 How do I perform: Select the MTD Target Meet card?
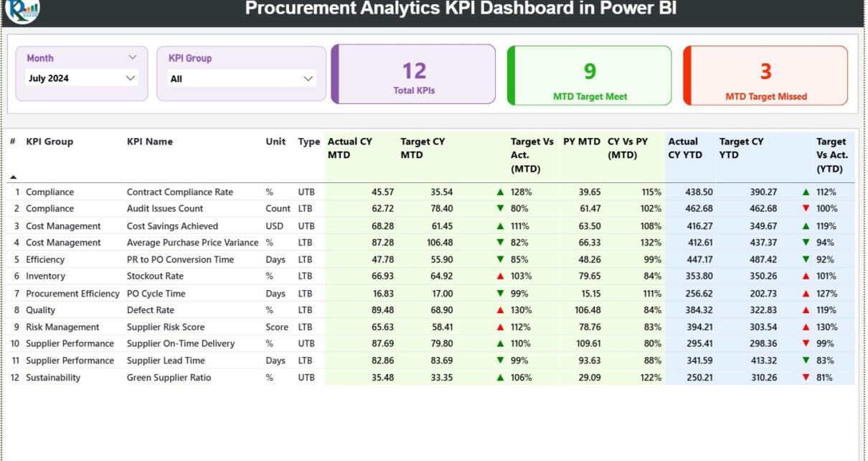[590, 75]
